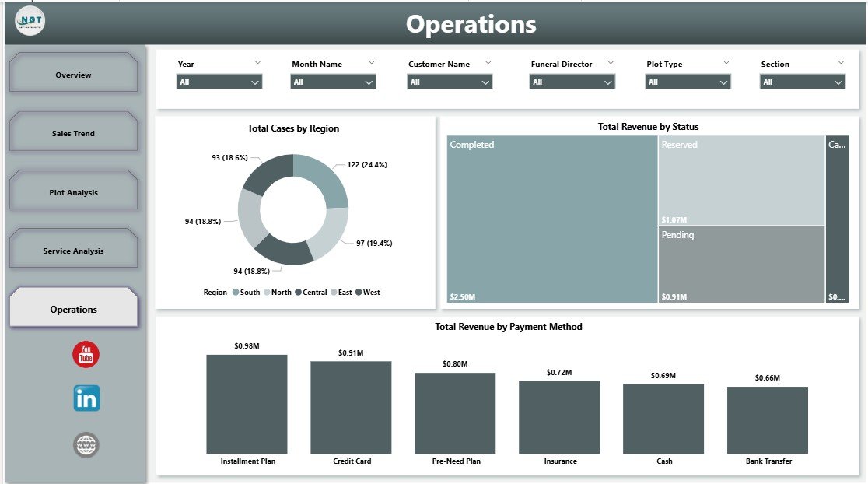
Task: Go to the Service Analysis page
Action: pos(73,250)
